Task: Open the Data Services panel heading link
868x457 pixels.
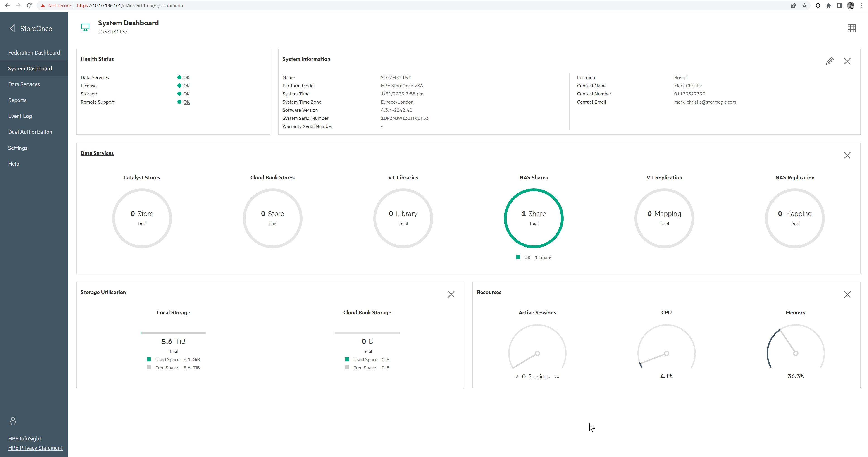Action: [97, 153]
